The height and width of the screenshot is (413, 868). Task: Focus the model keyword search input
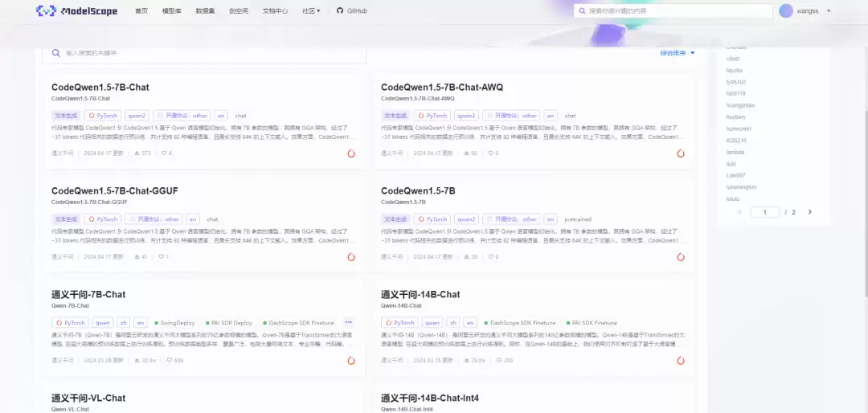203,53
